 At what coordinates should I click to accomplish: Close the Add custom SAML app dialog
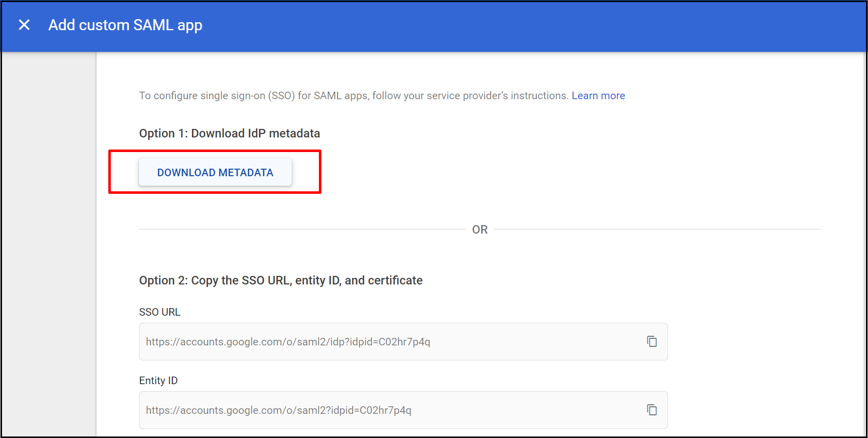point(24,25)
